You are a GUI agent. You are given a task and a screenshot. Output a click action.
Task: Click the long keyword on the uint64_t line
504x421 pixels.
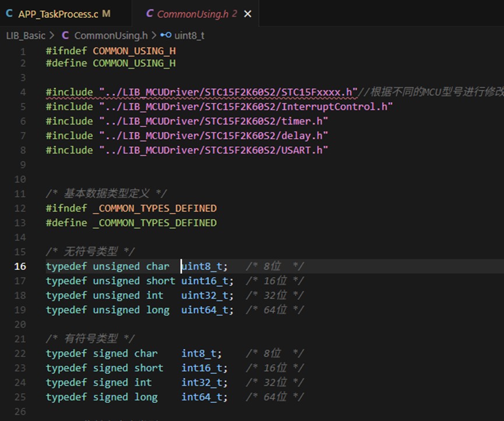pos(158,310)
